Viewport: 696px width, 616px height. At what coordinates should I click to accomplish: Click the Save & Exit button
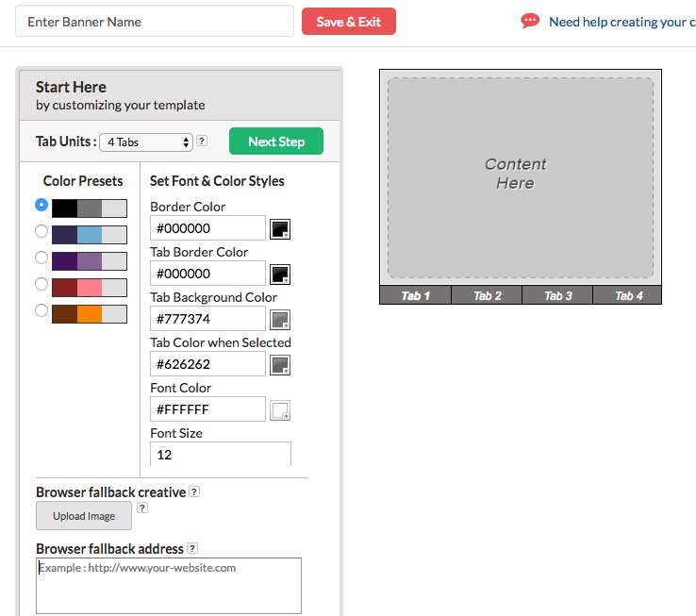tap(348, 21)
